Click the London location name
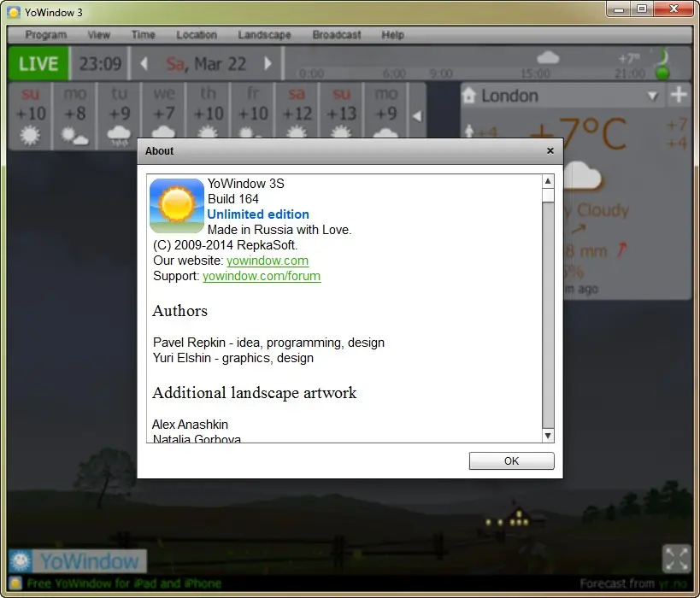The image size is (700, 598). tap(509, 96)
